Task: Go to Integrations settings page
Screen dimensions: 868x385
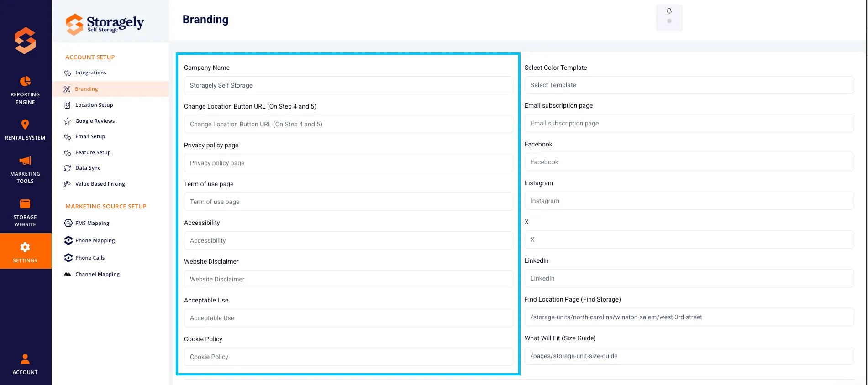Action: (91, 73)
